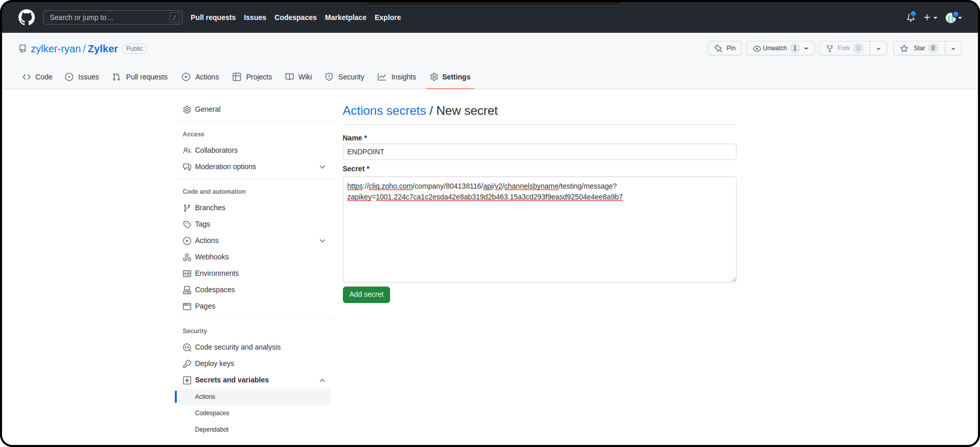
Task: Click the Code security and analysis icon
Action: point(187,347)
